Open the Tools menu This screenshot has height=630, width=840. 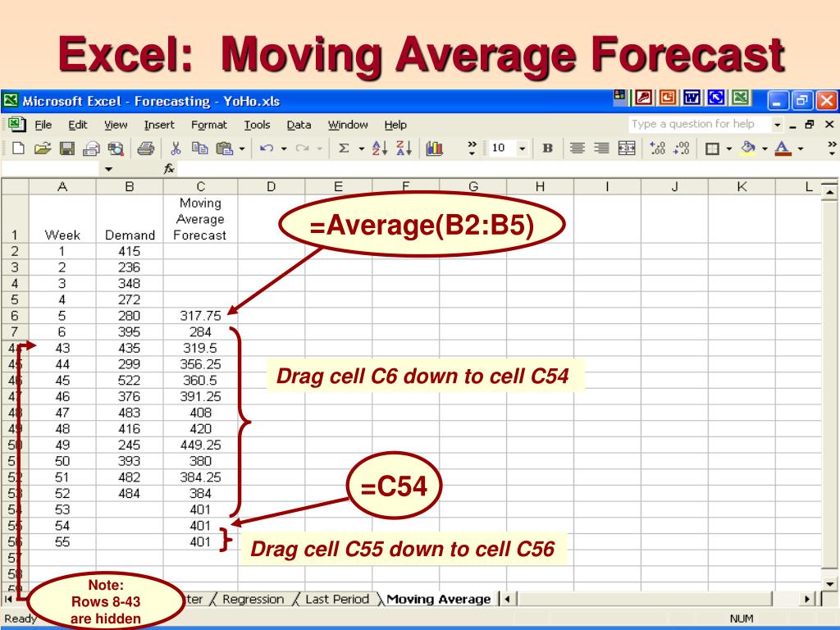click(257, 125)
